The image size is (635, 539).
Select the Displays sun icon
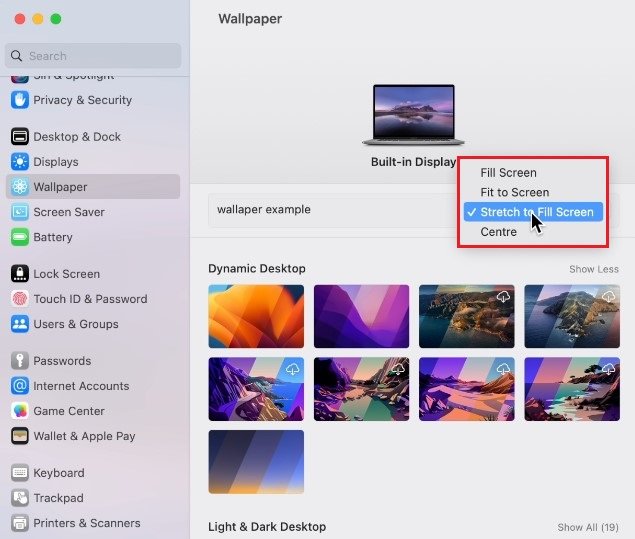point(19,162)
